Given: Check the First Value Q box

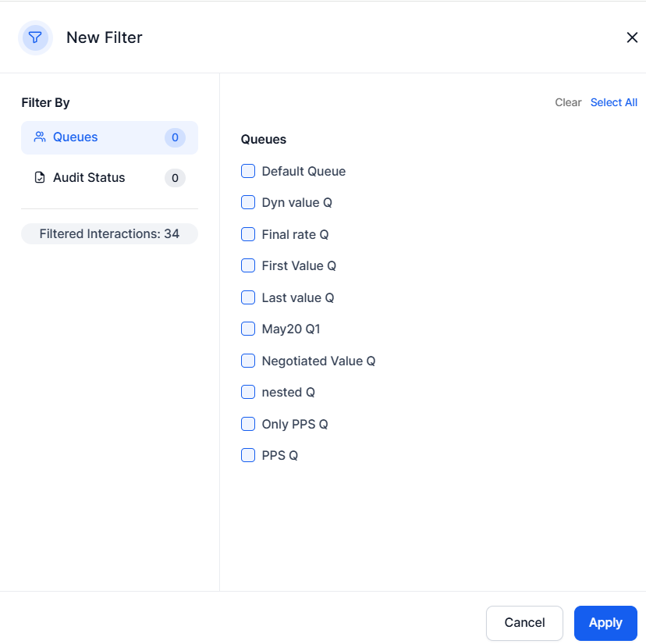Looking at the screenshot, I should tap(247, 265).
